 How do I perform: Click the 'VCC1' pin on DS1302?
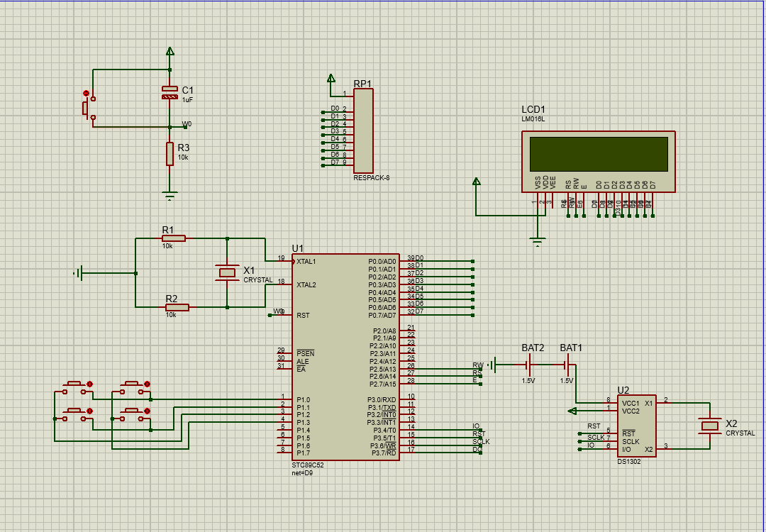[x=631, y=404]
